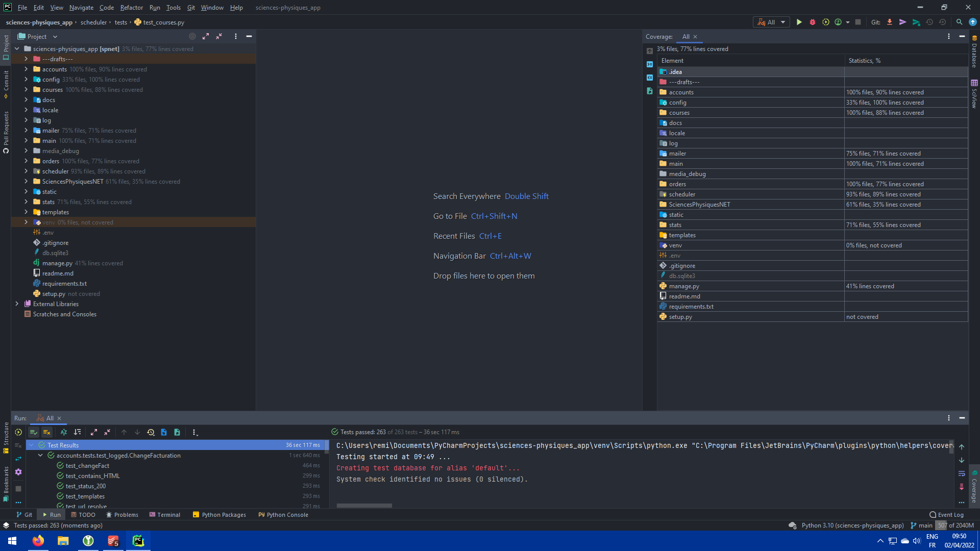Screen dimensions: 980x551
Task: Open the Refactor menu
Action: (131, 8)
